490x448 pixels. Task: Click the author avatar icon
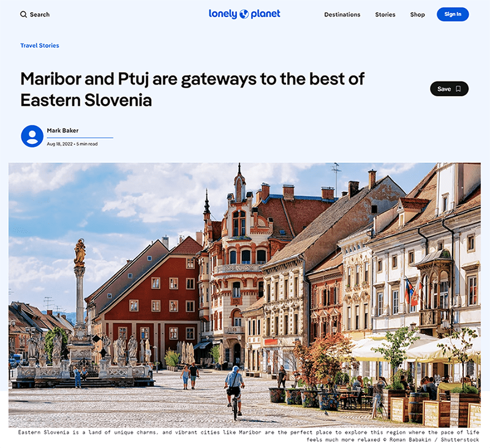[x=32, y=136]
